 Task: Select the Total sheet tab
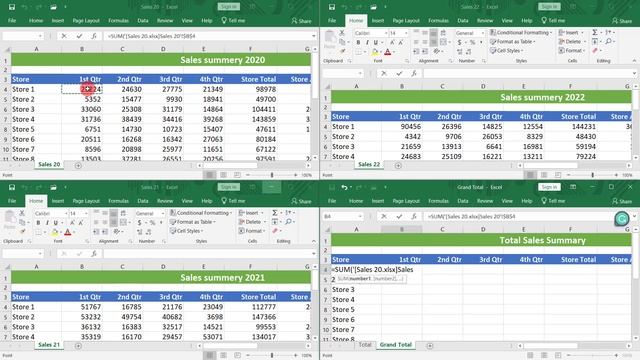click(x=365, y=345)
